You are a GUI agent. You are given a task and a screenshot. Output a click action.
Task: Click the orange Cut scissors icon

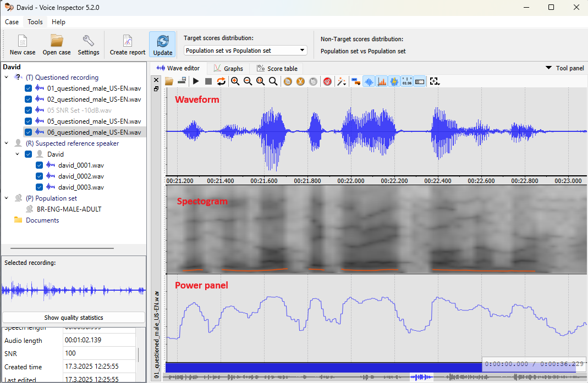click(300, 81)
